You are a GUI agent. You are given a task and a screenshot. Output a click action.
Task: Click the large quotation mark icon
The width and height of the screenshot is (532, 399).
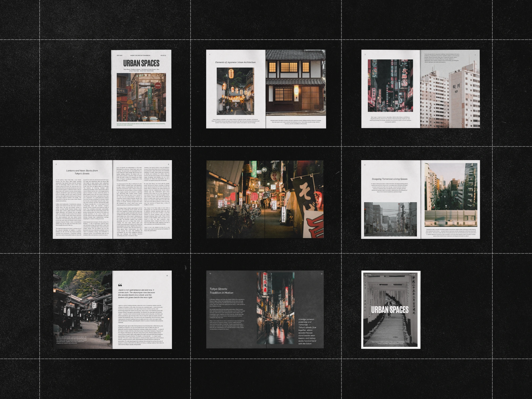(x=120, y=285)
